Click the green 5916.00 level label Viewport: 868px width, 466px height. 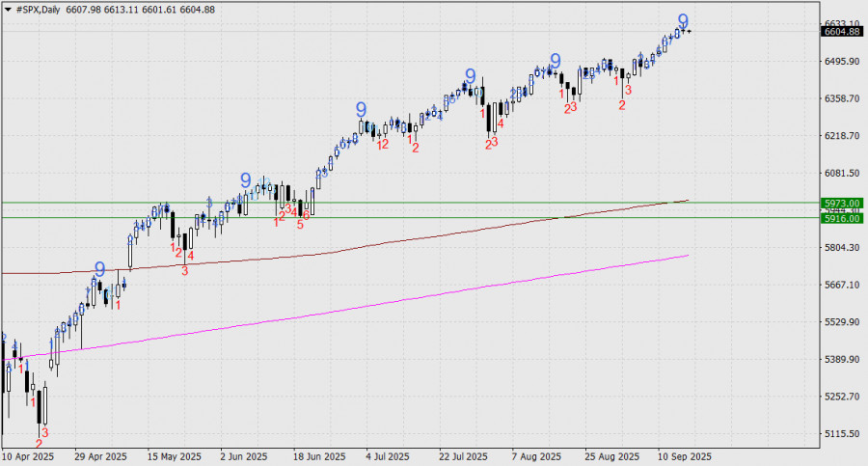pos(841,219)
